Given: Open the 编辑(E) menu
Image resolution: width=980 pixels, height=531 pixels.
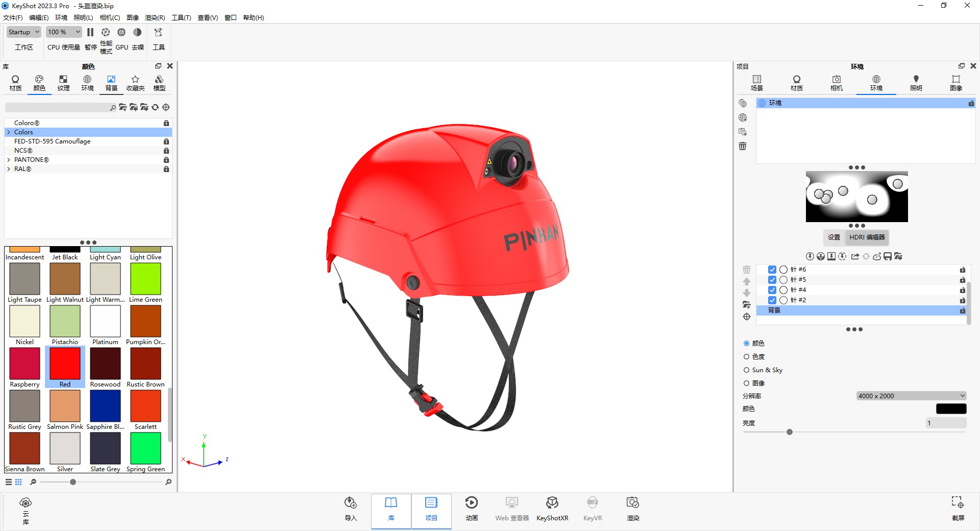Looking at the screenshot, I should (x=39, y=18).
